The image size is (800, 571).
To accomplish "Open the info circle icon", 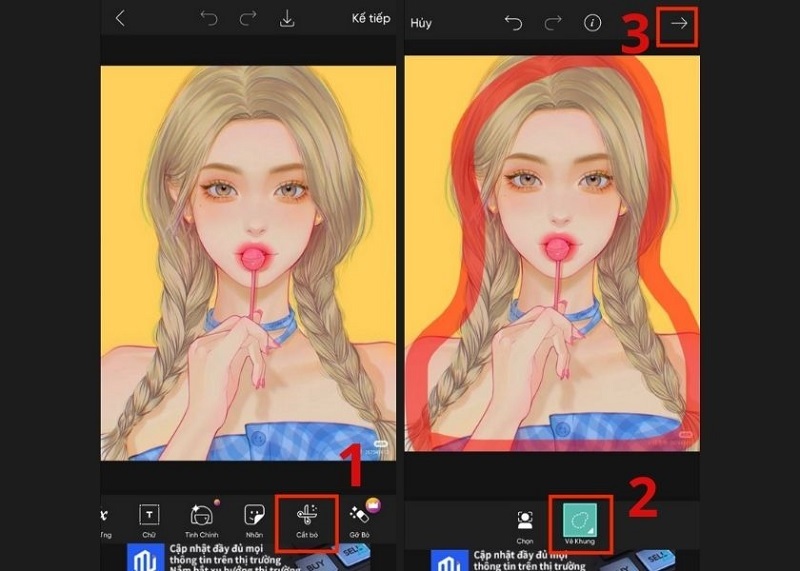I will click(x=593, y=23).
